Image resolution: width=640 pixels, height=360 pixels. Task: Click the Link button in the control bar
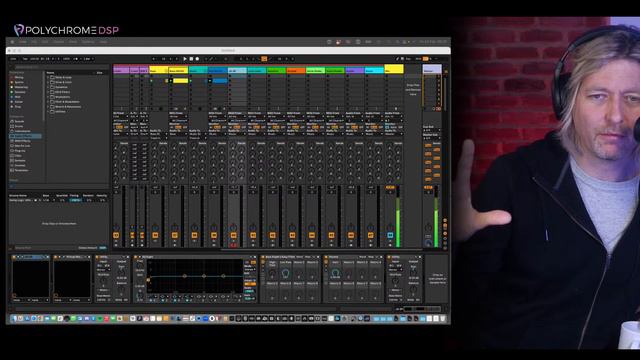coord(13,59)
